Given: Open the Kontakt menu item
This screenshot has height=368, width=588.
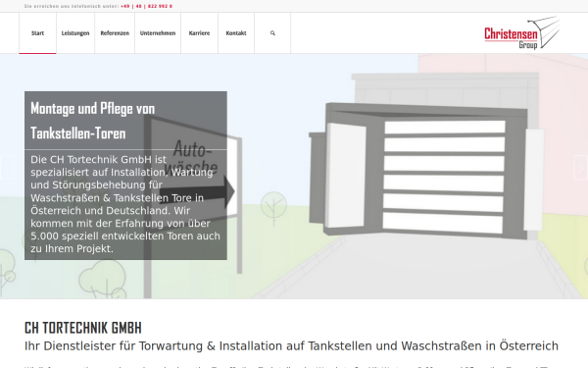Looking at the screenshot, I should [x=236, y=33].
